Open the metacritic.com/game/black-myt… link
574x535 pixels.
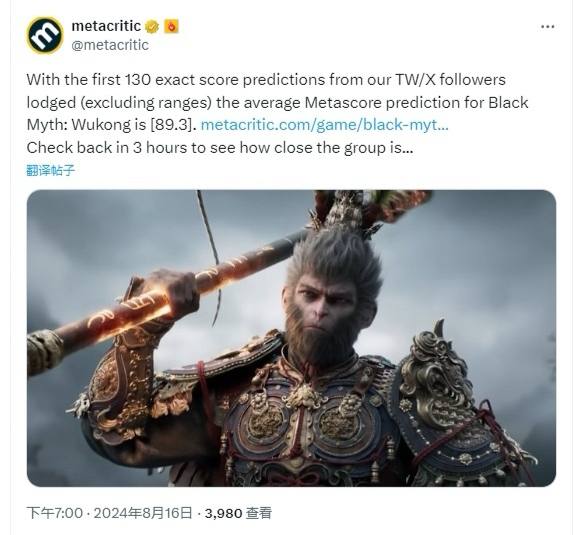click(325, 125)
